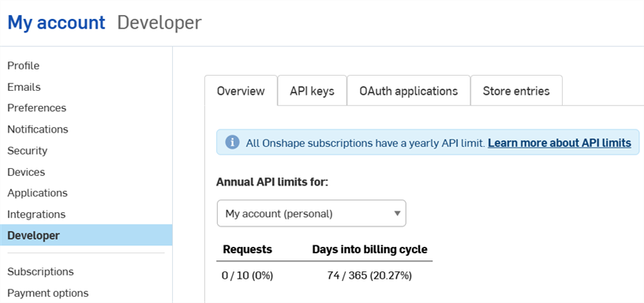Click the blue info icon in banner
This screenshot has width=644, height=303.
[x=232, y=143]
